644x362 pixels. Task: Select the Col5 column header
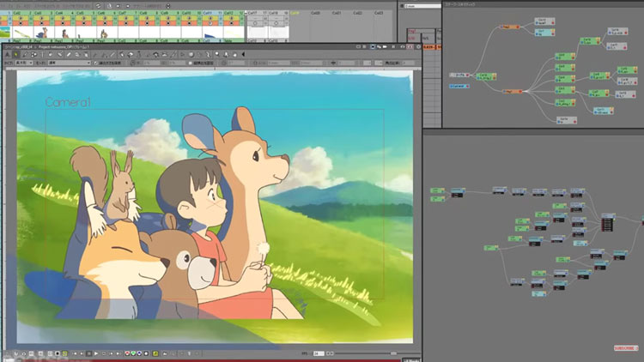click(85, 13)
